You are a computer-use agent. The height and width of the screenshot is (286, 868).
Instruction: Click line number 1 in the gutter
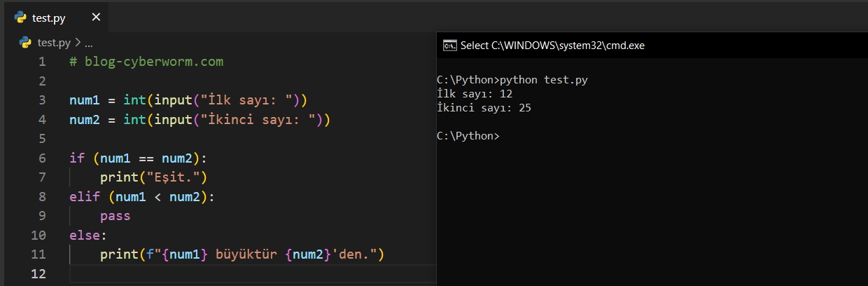pyautogui.click(x=42, y=62)
